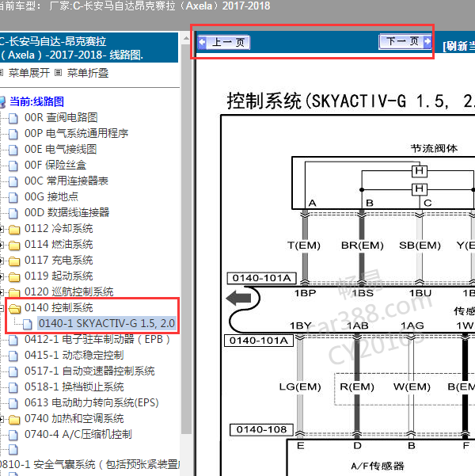Select 0119 起动系统 tree entry
The height and width of the screenshot is (476, 475).
point(59,276)
